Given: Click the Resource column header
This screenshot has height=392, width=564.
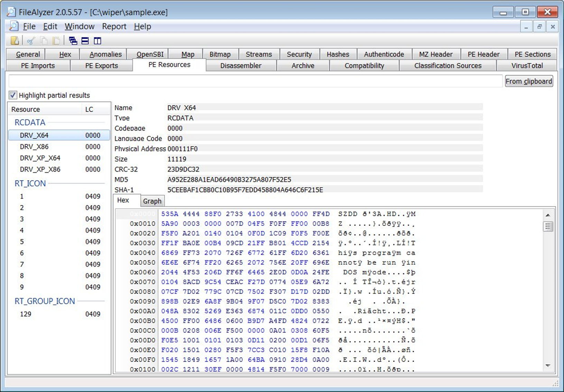Looking at the screenshot, I should tap(45, 109).
